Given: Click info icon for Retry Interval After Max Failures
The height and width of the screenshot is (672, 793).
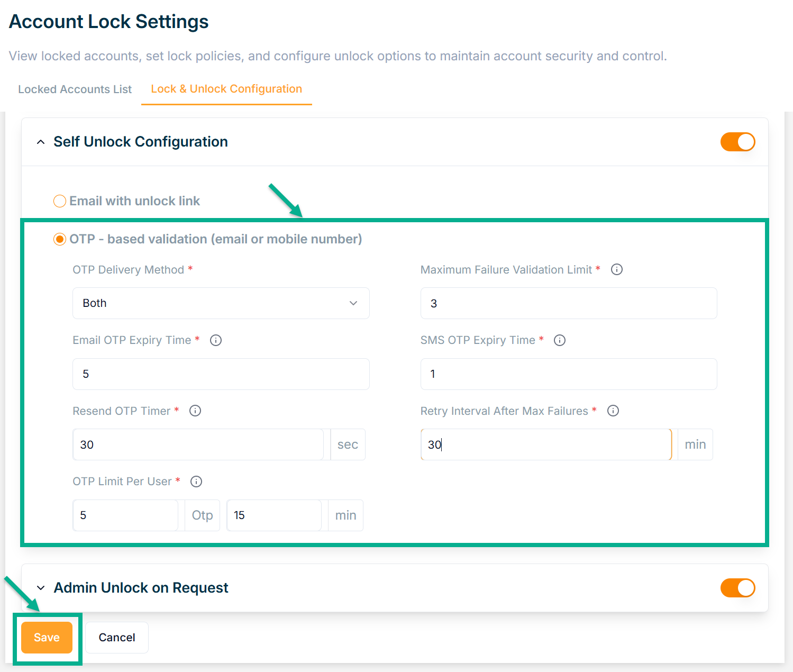Looking at the screenshot, I should click(x=613, y=411).
